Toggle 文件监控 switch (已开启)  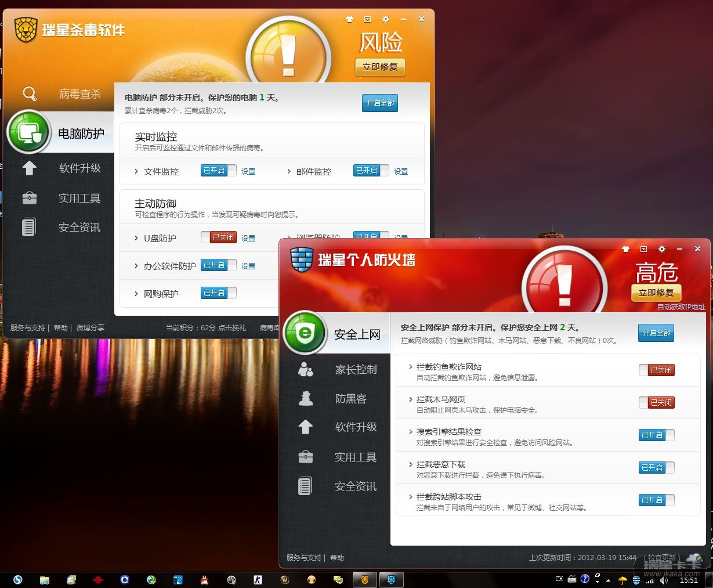click(219, 171)
